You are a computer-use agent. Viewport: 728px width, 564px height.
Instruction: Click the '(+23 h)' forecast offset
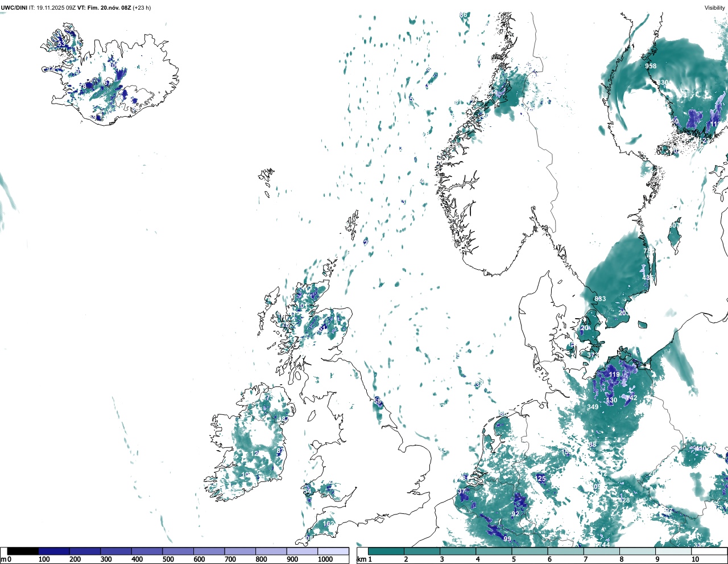pyautogui.click(x=142, y=8)
